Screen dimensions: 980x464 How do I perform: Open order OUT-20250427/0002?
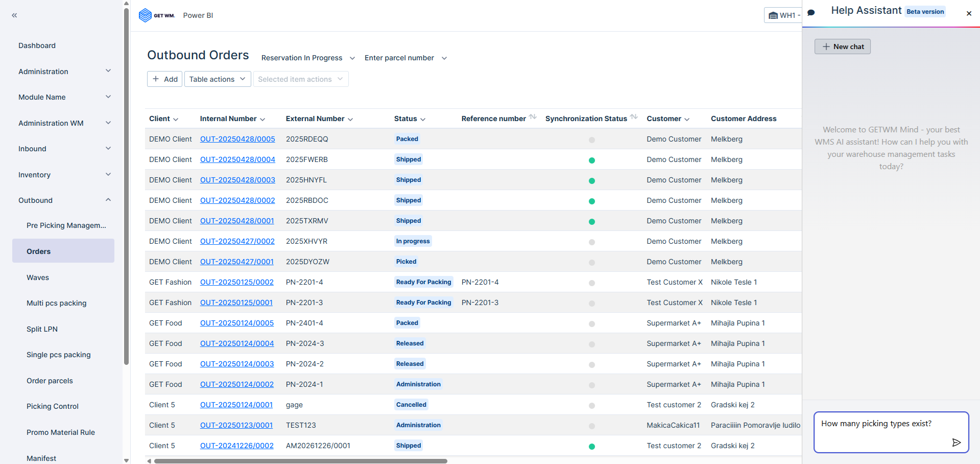(237, 241)
